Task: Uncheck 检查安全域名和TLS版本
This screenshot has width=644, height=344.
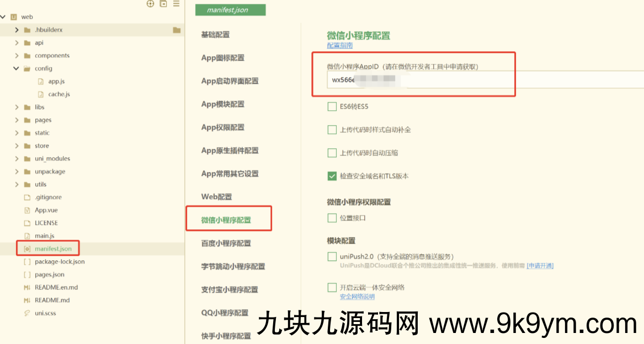Action: [x=332, y=176]
